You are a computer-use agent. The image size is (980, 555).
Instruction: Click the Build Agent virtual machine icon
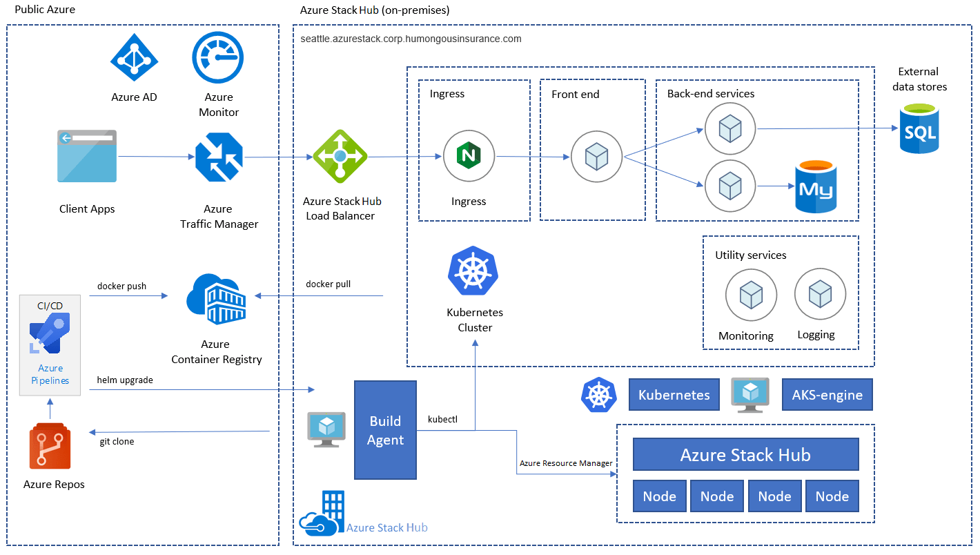point(326,428)
